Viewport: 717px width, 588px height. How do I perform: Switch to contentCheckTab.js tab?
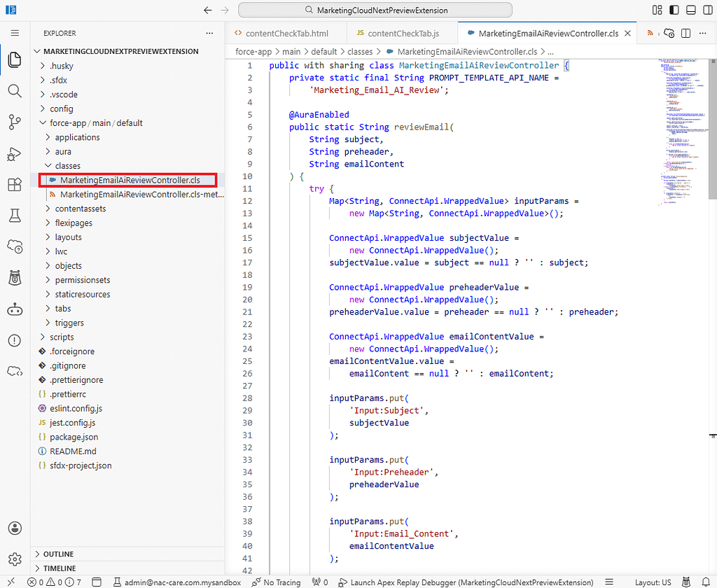(403, 34)
